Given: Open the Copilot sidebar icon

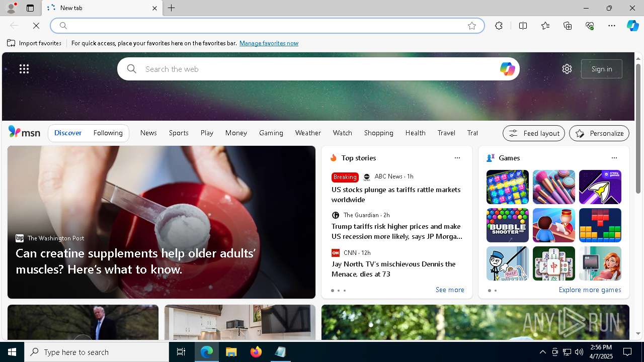Looking at the screenshot, I should coord(632,26).
